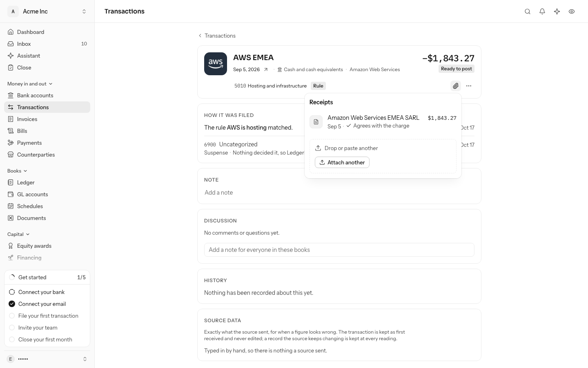Click the Equity awards icon

click(x=11, y=246)
